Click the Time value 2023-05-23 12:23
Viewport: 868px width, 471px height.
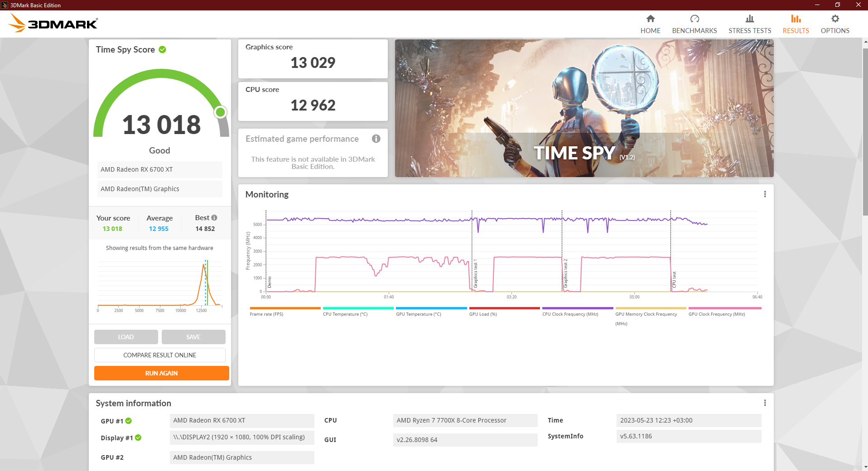[x=689, y=421]
